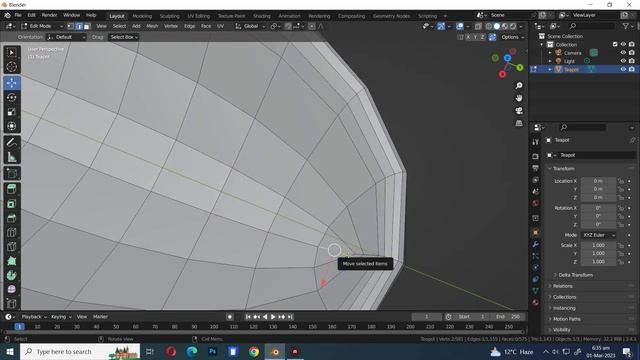Viewport: 640px width, 360px height.
Task: Open Object properties tab icon
Action: tap(536, 232)
